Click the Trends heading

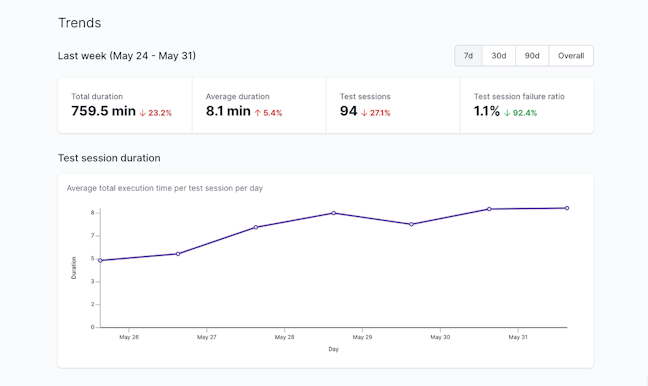pos(79,23)
